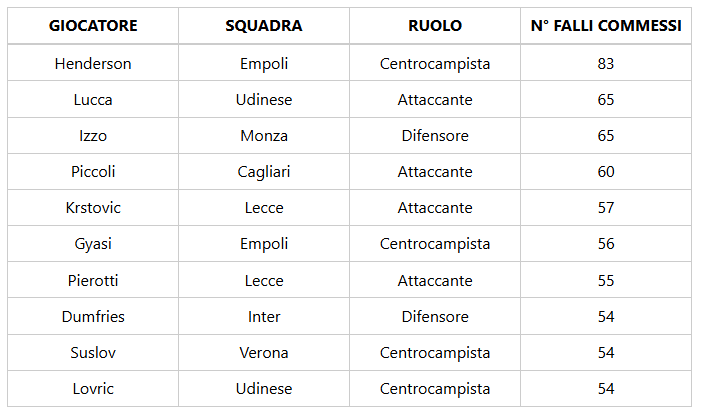Select the Cagliari team cell
This screenshot has width=702, height=419.
click(264, 172)
